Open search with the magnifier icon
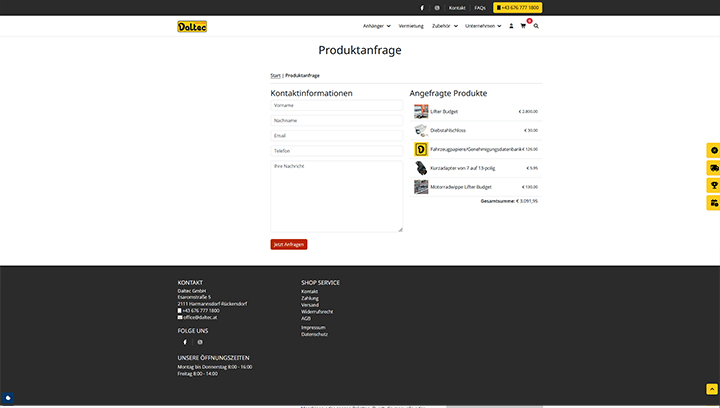Viewport: 720px width, 408px height. (536, 26)
